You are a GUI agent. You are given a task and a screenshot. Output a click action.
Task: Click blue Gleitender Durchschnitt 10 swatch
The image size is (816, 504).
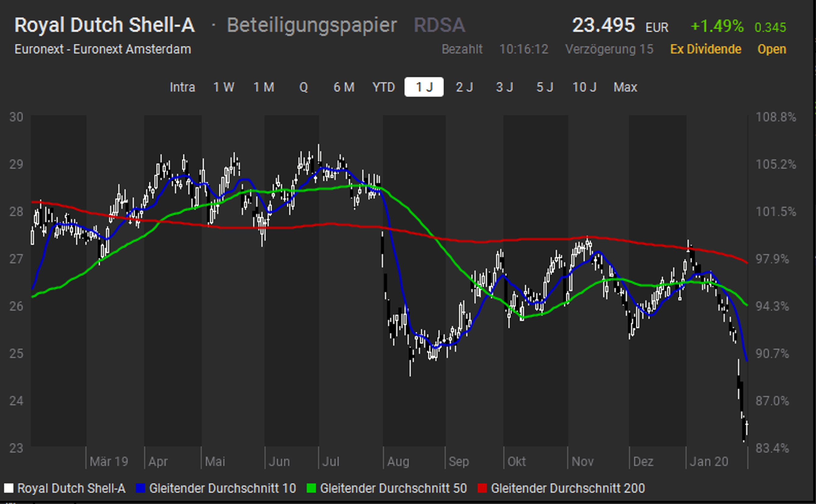(141, 488)
